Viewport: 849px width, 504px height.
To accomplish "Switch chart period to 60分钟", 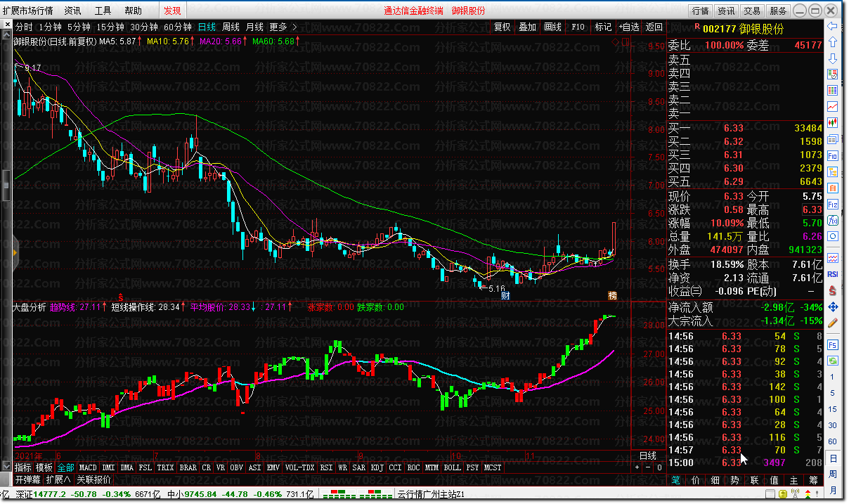I will click(x=178, y=27).
